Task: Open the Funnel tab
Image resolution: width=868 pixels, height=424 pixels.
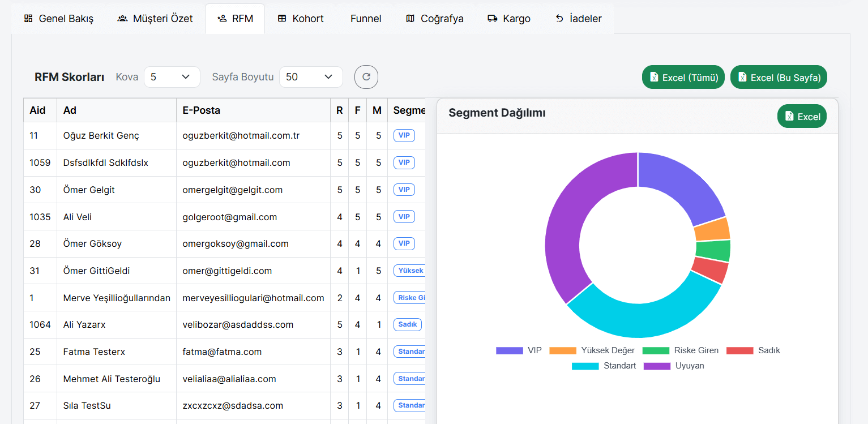Action: pos(366,19)
